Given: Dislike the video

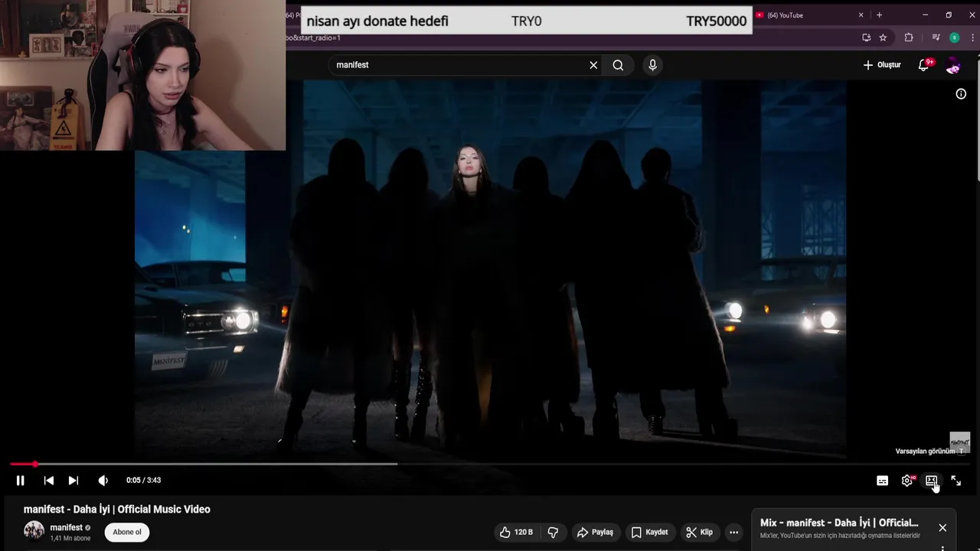Looking at the screenshot, I should (553, 532).
